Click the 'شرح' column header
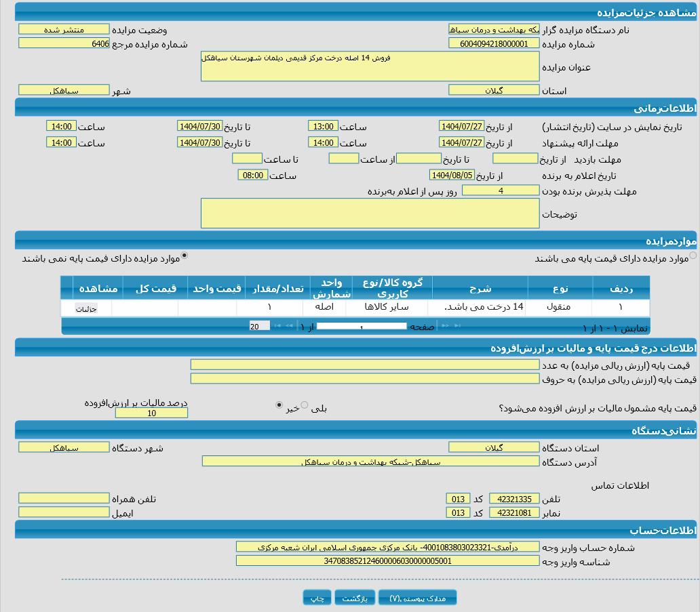700x612 pixels. (x=480, y=288)
